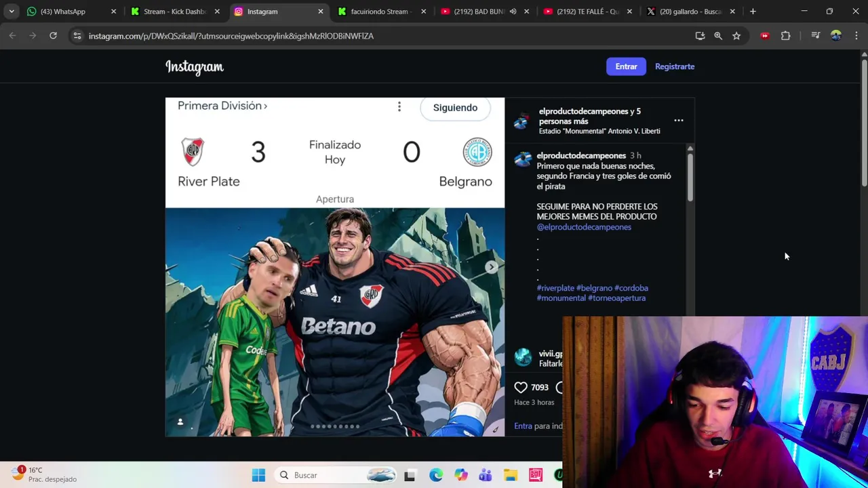The image size is (868, 488).
Task: Open the Windows Start menu
Action: tap(258, 475)
